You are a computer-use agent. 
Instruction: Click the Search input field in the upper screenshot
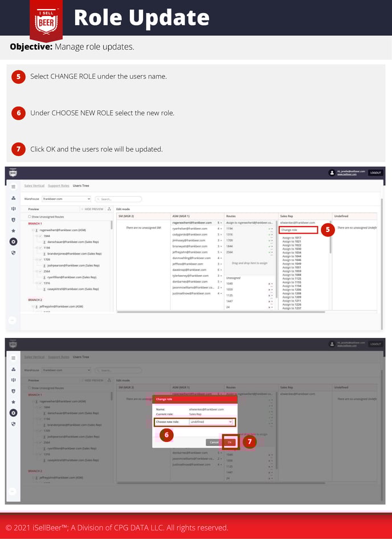point(119,199)
